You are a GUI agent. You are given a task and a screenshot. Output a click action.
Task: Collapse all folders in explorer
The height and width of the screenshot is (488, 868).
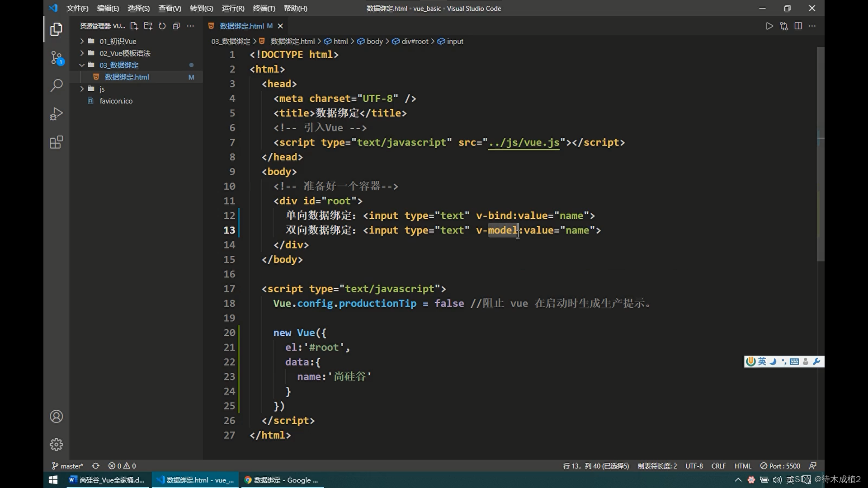coord(176,26)
